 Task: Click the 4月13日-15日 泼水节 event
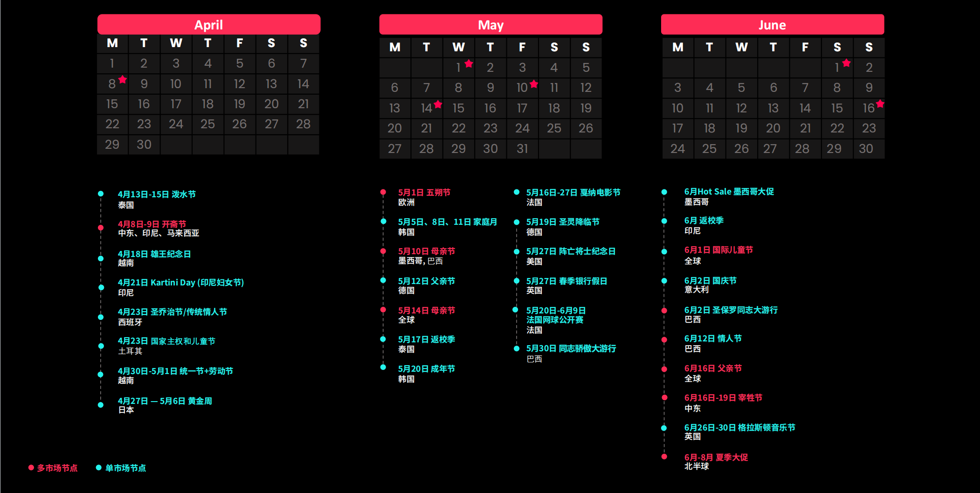(157, 194)
